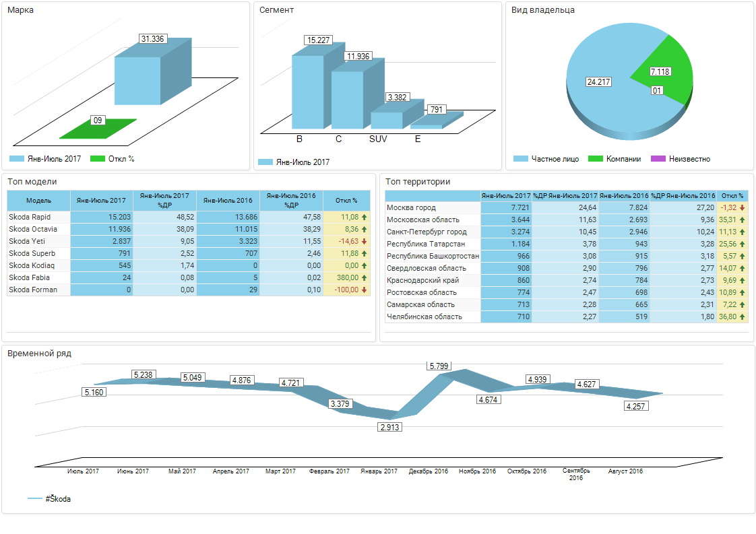
Task: Click the green up arrow for Республика Татарстан
Action: coord(742,244)
